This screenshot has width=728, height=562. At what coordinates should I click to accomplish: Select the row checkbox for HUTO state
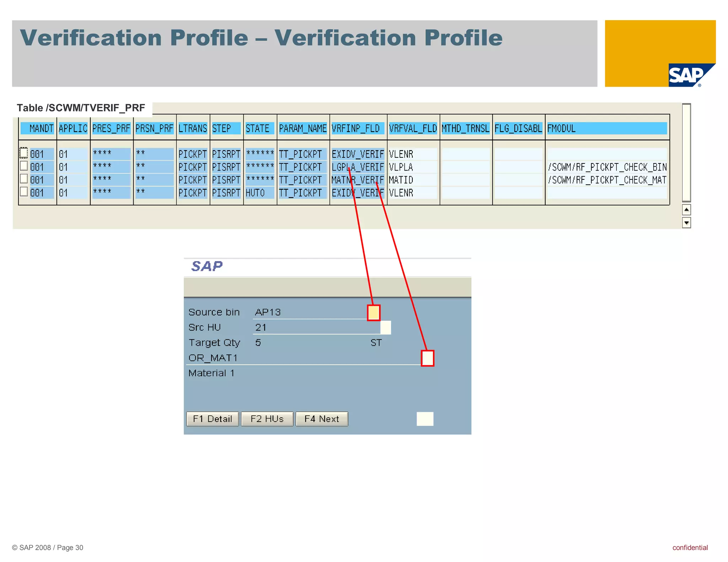[x=24, y=191]
